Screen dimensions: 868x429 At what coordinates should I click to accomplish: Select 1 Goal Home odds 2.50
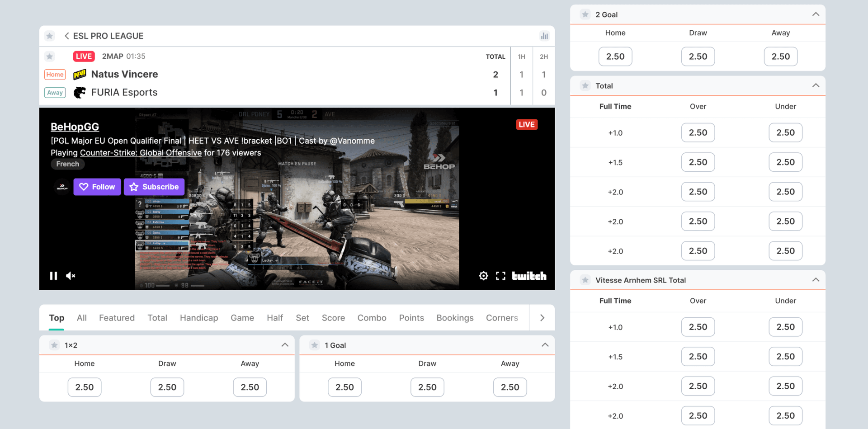[344, 387]
